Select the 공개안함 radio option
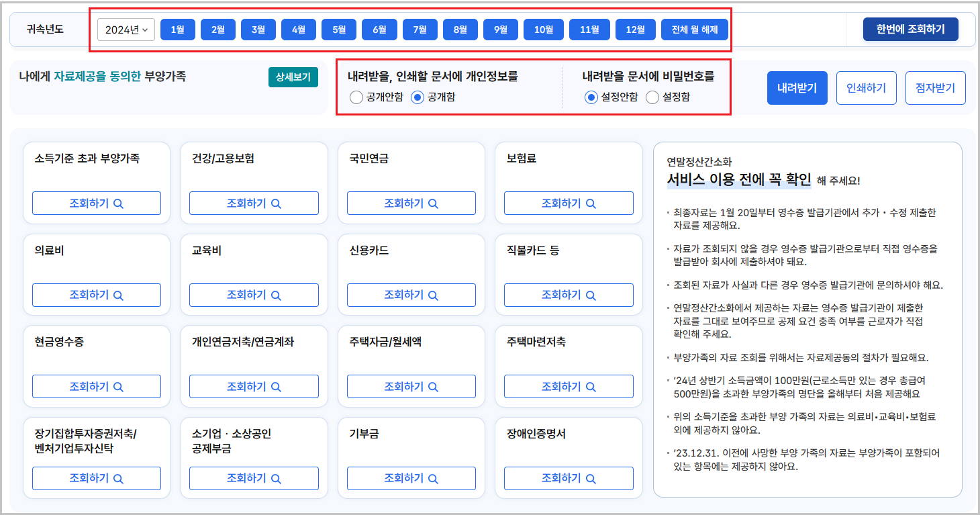Image resolution: width=980 pixels, height=515 pixels. (356, 97)
